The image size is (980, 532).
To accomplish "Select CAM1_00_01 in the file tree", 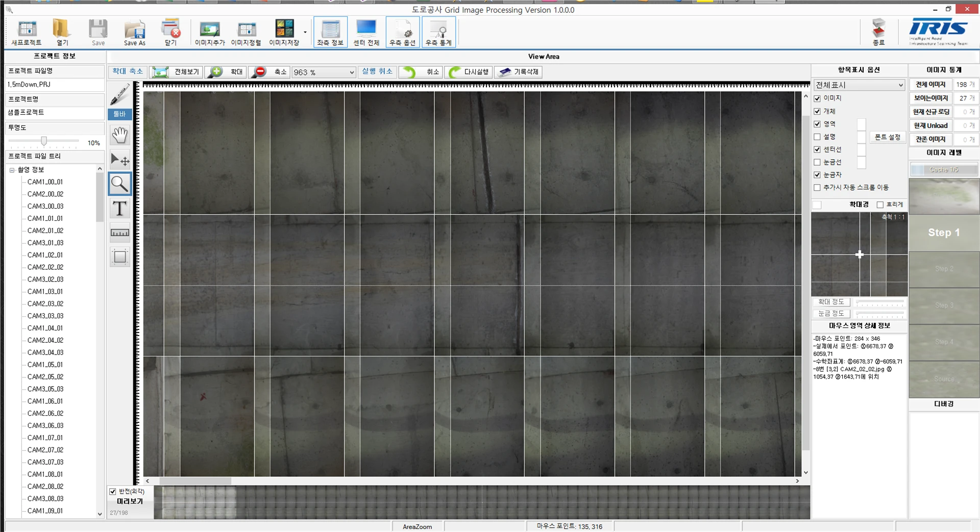I will (x=45, y=182).
